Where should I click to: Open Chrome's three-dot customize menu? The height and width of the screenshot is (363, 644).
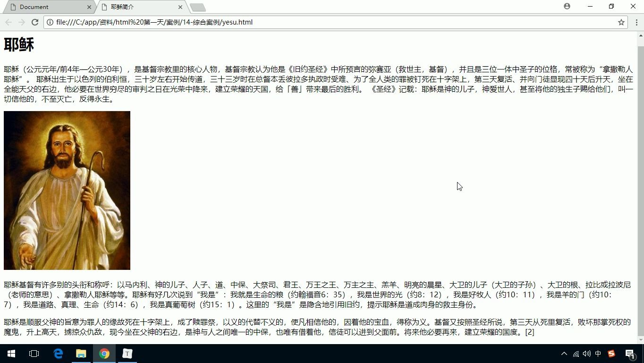pyautogui.click(x=637, y=22)
